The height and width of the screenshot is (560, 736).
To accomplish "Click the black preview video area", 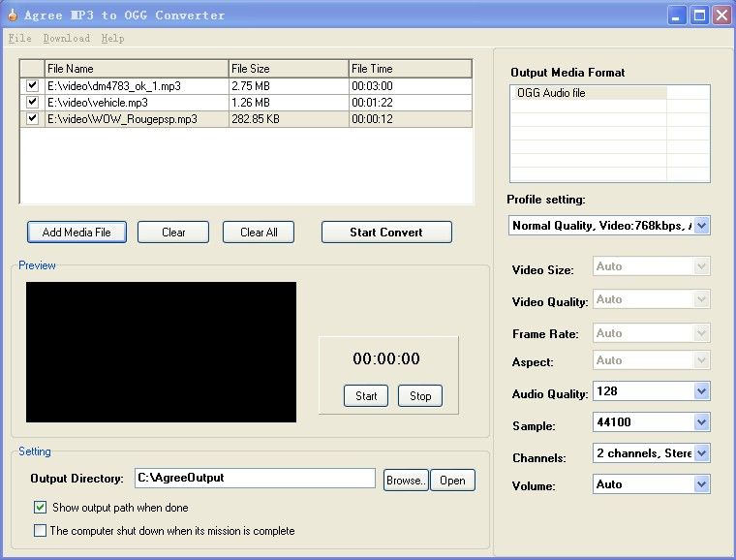I will click(x=161, y=352).
